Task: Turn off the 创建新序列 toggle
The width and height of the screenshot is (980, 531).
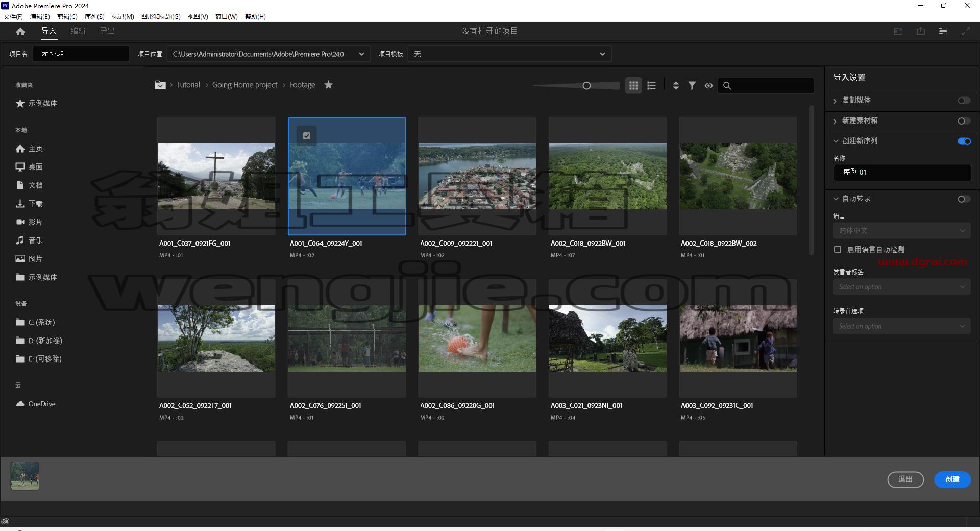Action: (964, 141)
